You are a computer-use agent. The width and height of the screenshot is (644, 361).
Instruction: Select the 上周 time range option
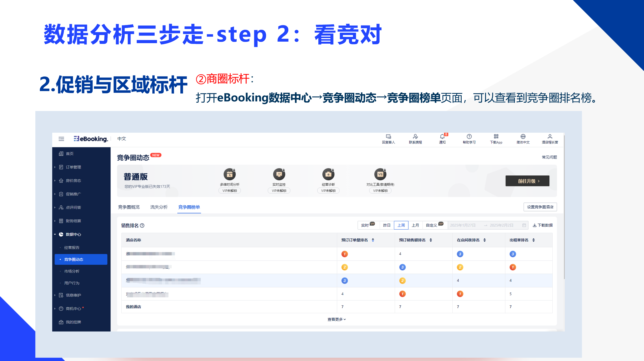pyautogui.click(x=401, y=225)
